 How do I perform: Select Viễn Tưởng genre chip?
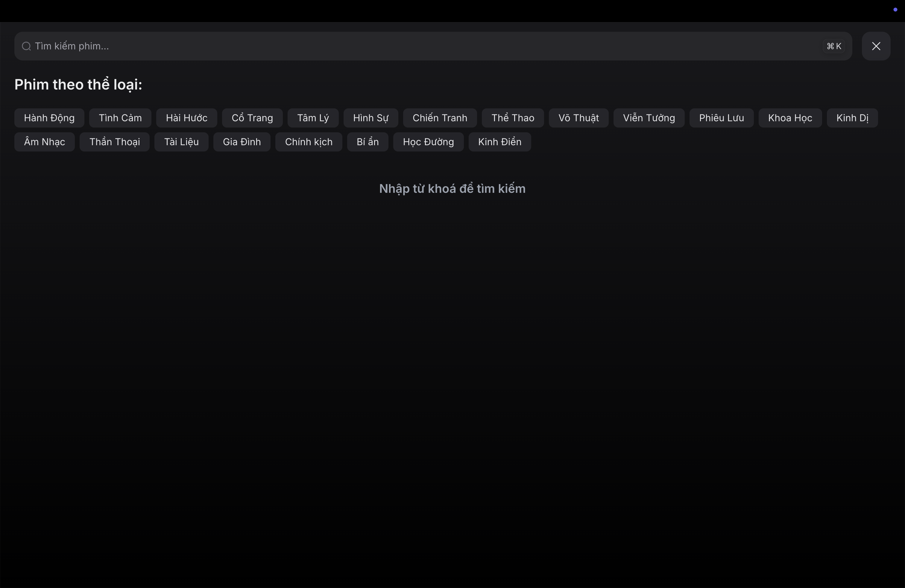point(649,118)
